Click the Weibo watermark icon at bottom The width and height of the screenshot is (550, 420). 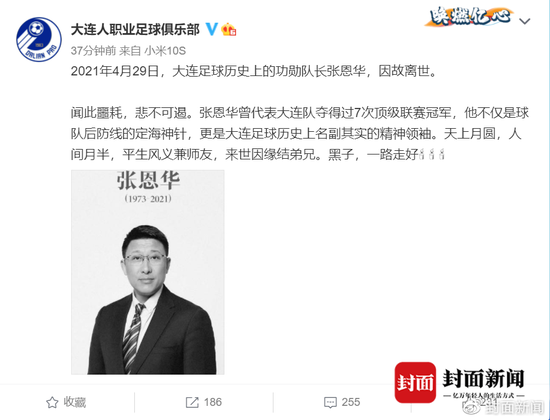tap(471, 407)
